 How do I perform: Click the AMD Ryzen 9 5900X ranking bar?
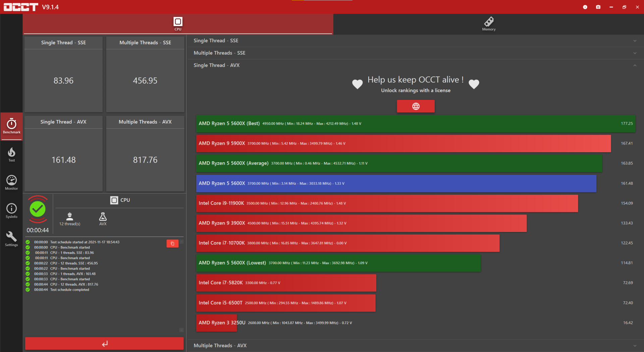[x=404, y=143]
